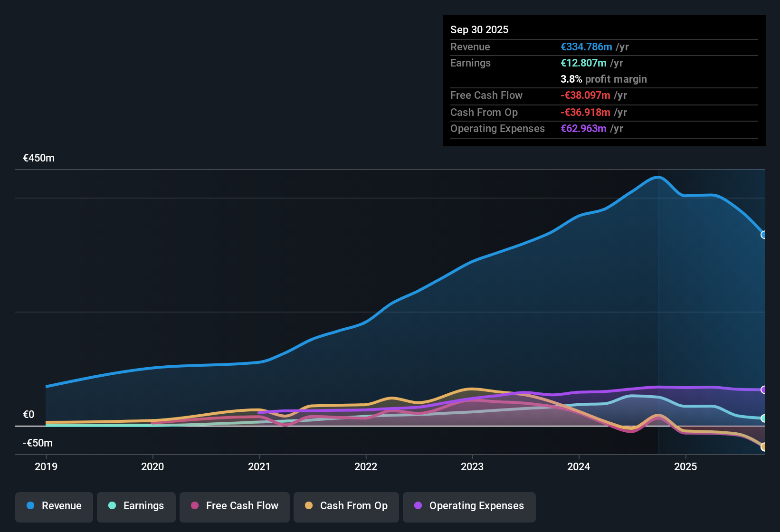Toggle the Earnings series visibility
Viewport: 780px width, 532px height.
[136, 506]
